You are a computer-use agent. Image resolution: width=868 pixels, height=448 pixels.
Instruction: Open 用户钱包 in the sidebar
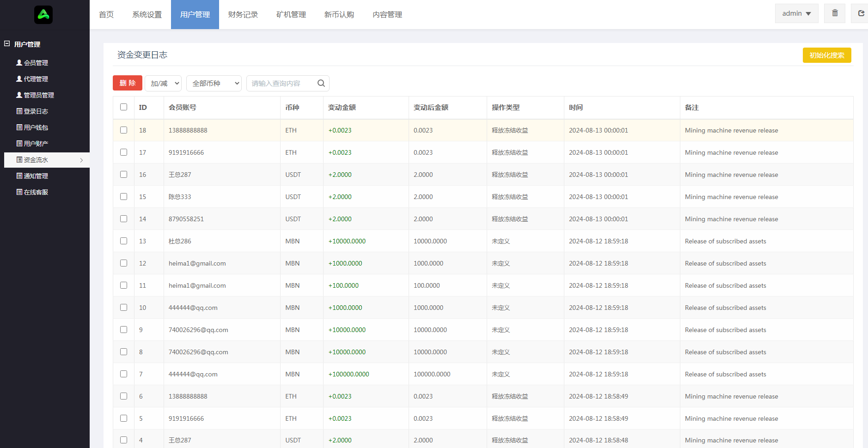pos(36,127)
